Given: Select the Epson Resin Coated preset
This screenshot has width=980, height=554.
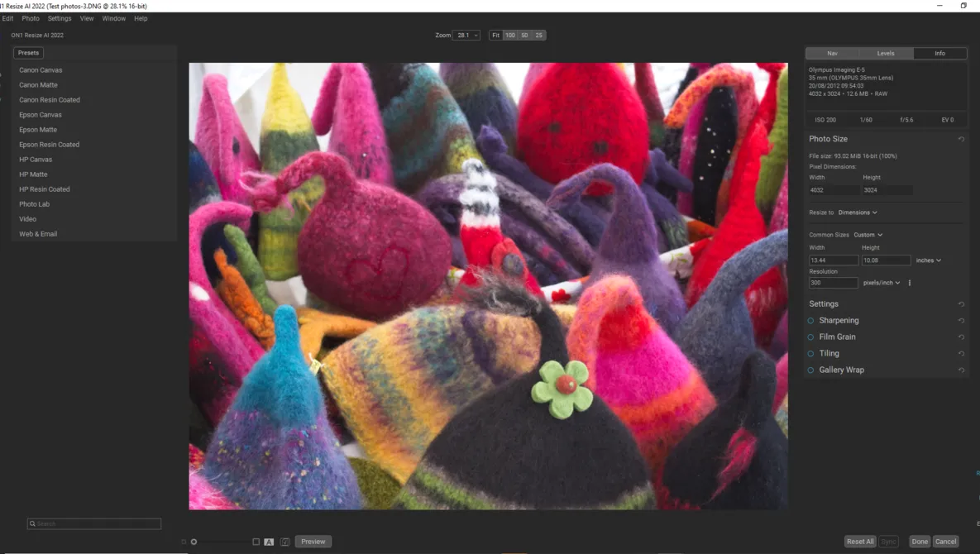Looking at the screenshot, I should coord(50,144).
